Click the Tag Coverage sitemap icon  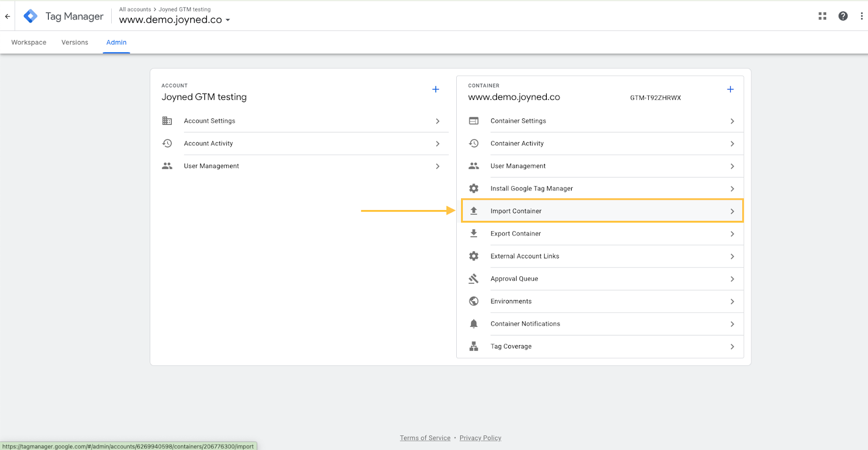click(x=474, y=346)
